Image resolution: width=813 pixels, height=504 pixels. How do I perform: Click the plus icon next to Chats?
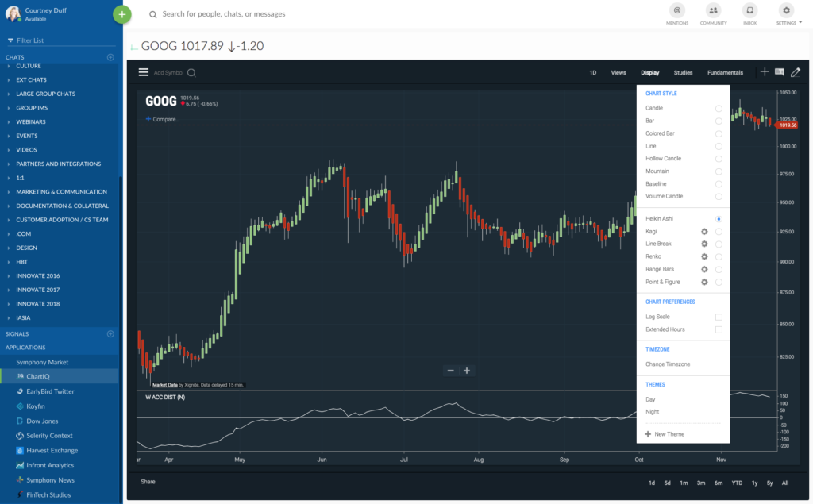tap(110, 57)
